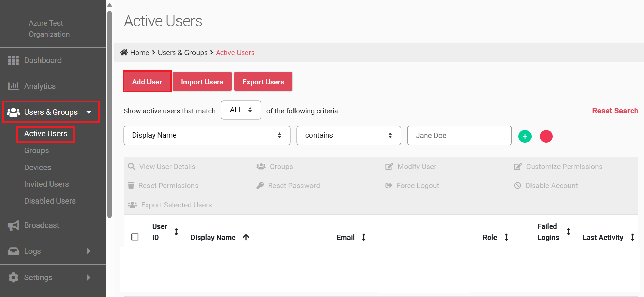
Task: Click the View User Details magnifier icon
Action: click(131, 166)
